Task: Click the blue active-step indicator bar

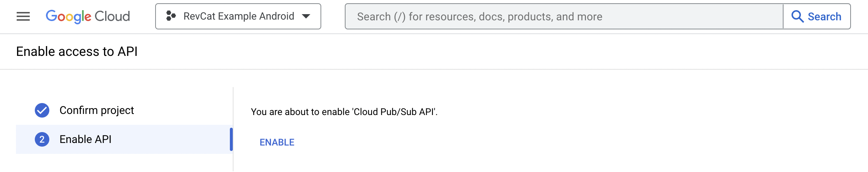Action: [x=231, y=139]
